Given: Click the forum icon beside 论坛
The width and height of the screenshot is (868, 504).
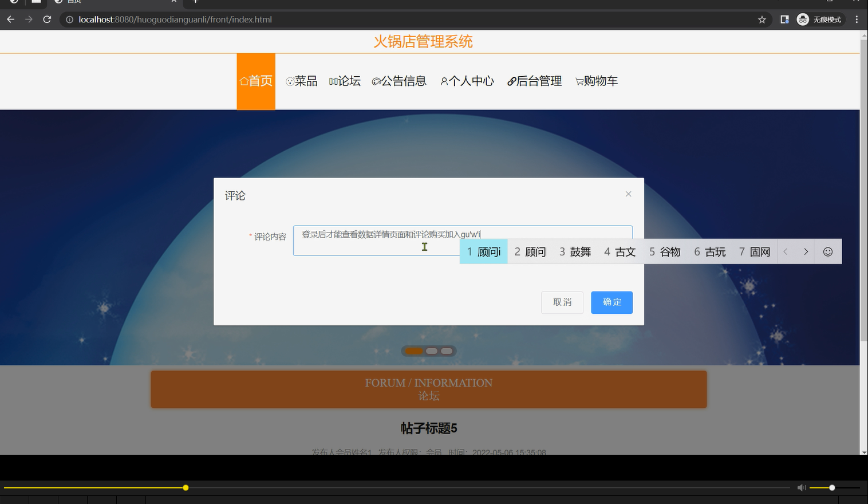Looking at the screenshot, I should 334,80.
